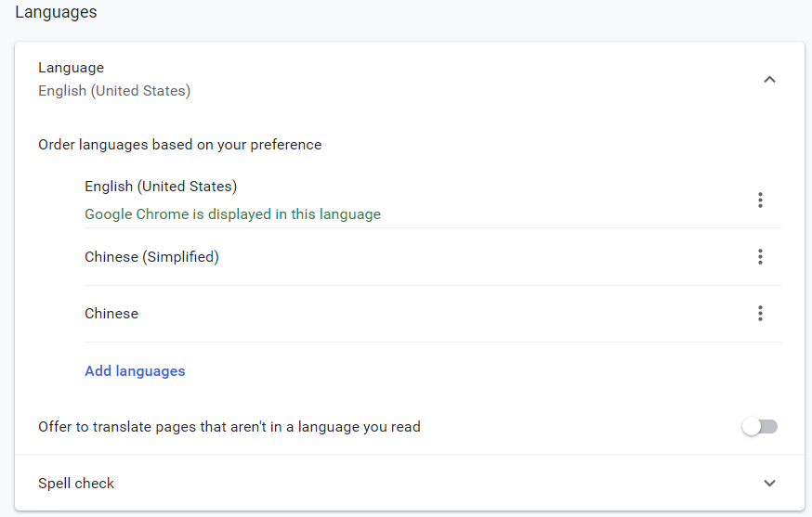Select the Chinese (Simplified) language entry
The image size is (812, 517).
pyautogui.click(x=151, y=257)
